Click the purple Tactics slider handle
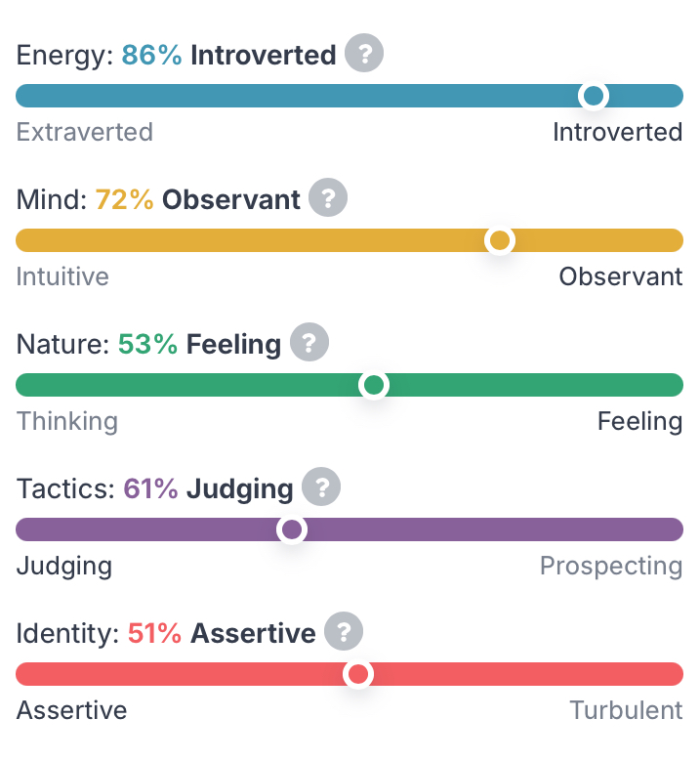The image size is (700, 761). [x=291, y=529]
